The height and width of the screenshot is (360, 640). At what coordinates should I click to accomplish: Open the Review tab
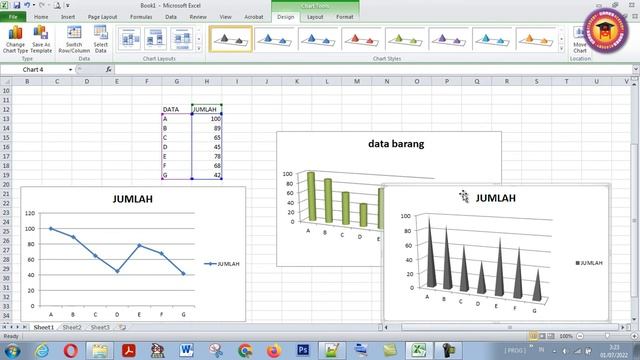click(x=198, y=17)
